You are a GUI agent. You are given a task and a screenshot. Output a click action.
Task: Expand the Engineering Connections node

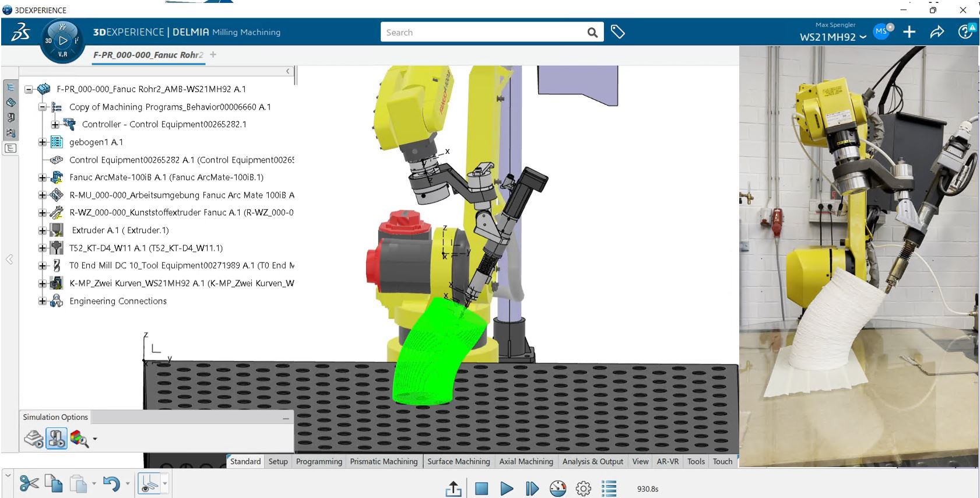tap(42, 301)
